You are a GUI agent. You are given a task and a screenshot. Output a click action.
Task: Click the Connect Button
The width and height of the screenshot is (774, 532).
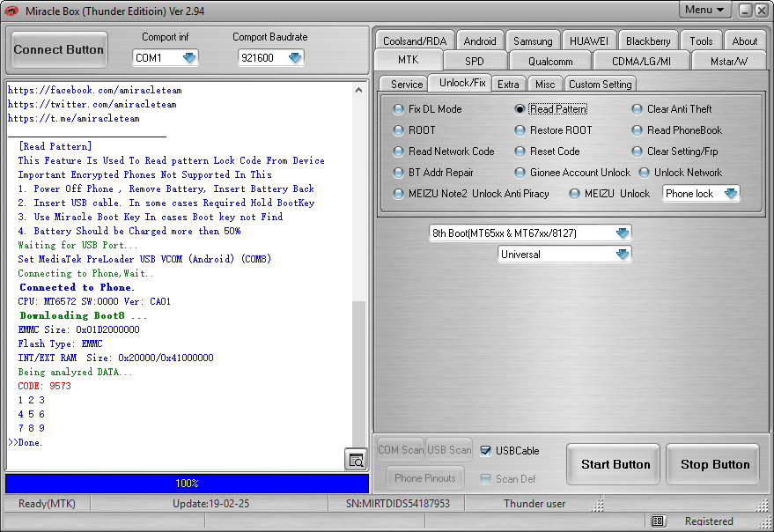(59, 49)
